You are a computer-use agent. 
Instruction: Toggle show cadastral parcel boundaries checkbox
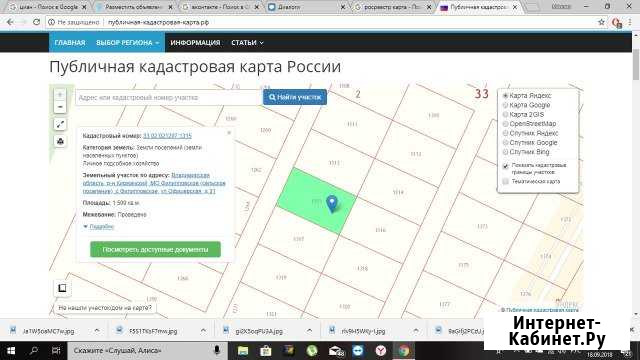pyautogui.click(x=505, y=166)
